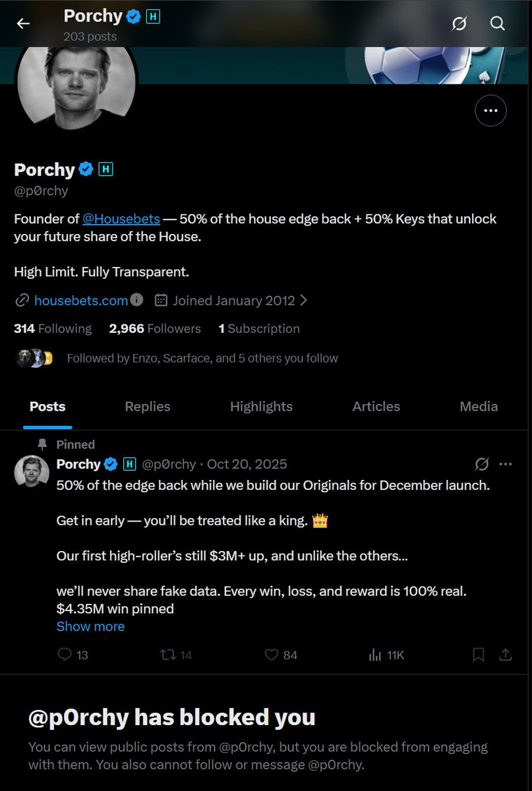Screen dimensions: 532x791
Task: Open the search magnifier icon in header
Action: coord(498,24)
